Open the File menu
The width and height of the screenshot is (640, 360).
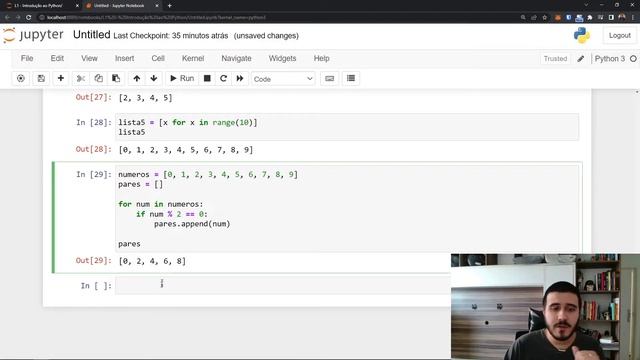click(27, 58)
